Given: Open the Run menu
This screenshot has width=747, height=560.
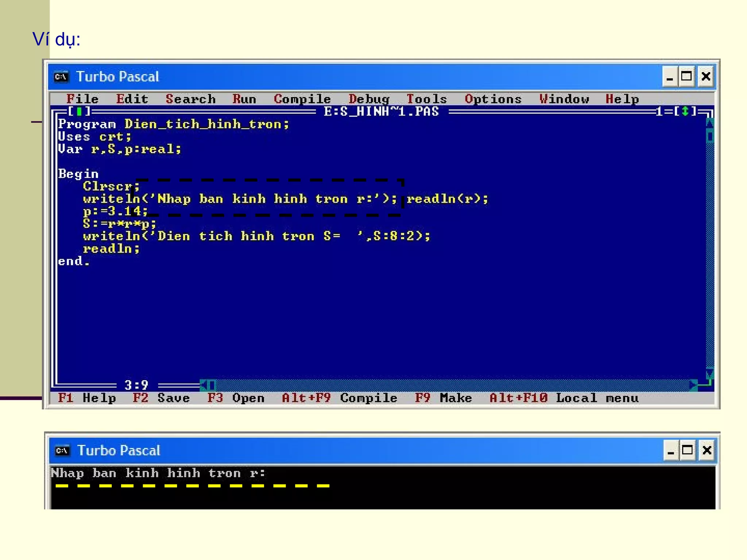Looking at the screenshot, I should pyautogui.click(x=244, y=99).
